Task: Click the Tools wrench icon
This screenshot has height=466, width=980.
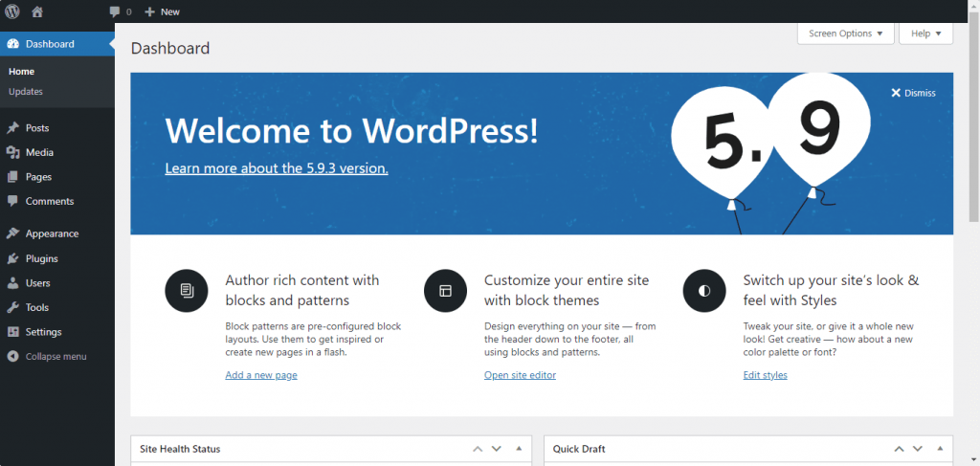Action: point(12,307)
